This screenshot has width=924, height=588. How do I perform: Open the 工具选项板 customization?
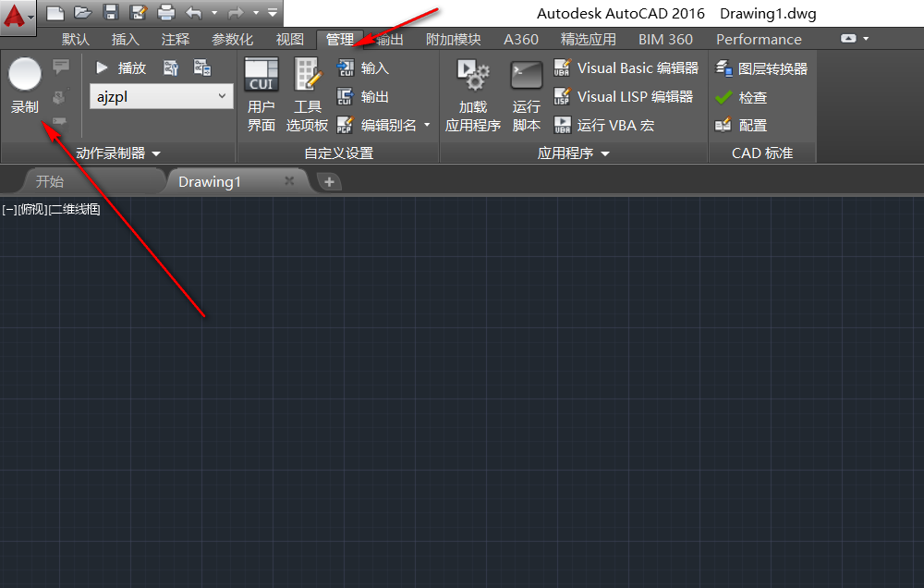(307, 95)
